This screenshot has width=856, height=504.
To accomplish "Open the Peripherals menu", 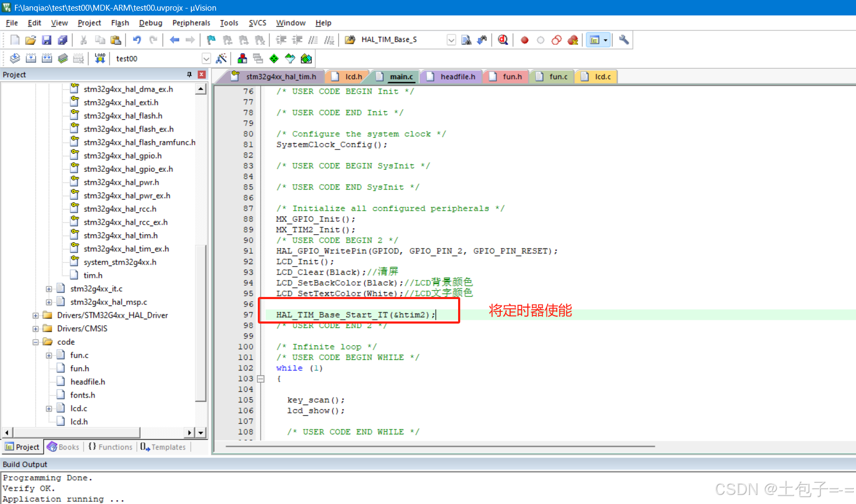I will [191, 23].
